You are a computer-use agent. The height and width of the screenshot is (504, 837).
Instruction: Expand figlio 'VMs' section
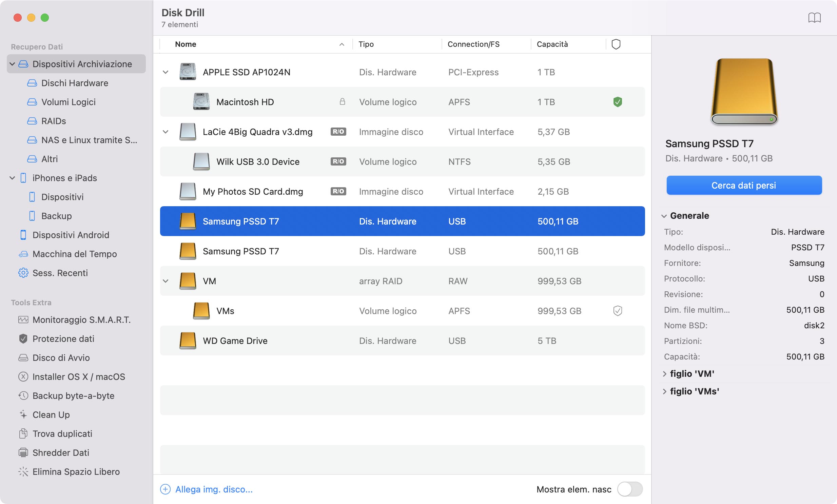click(x=664, y=392)
